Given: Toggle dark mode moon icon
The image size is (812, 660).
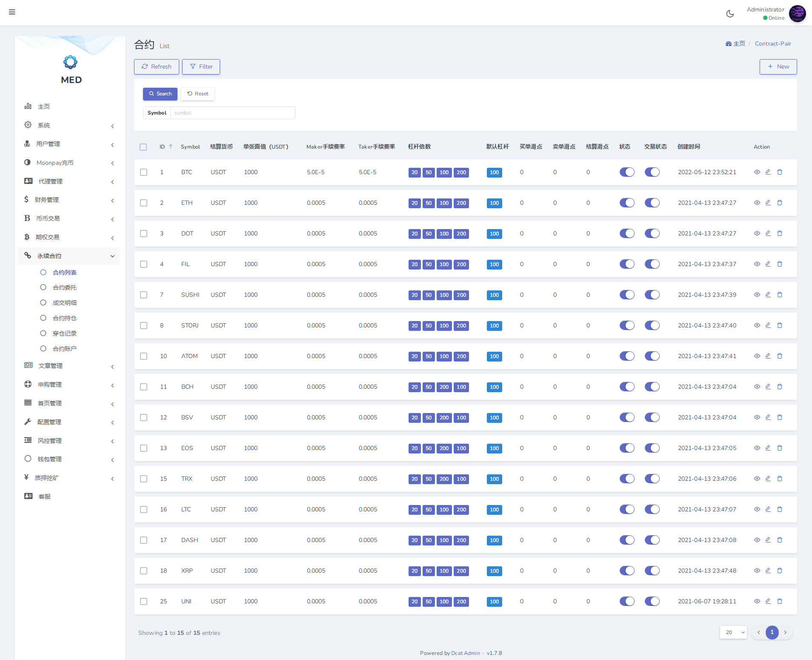Looking at the screenshot, I should pos(730,14).
